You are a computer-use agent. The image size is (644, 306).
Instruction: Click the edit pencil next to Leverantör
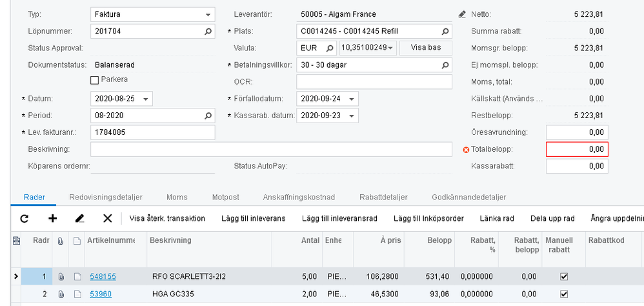461,14
